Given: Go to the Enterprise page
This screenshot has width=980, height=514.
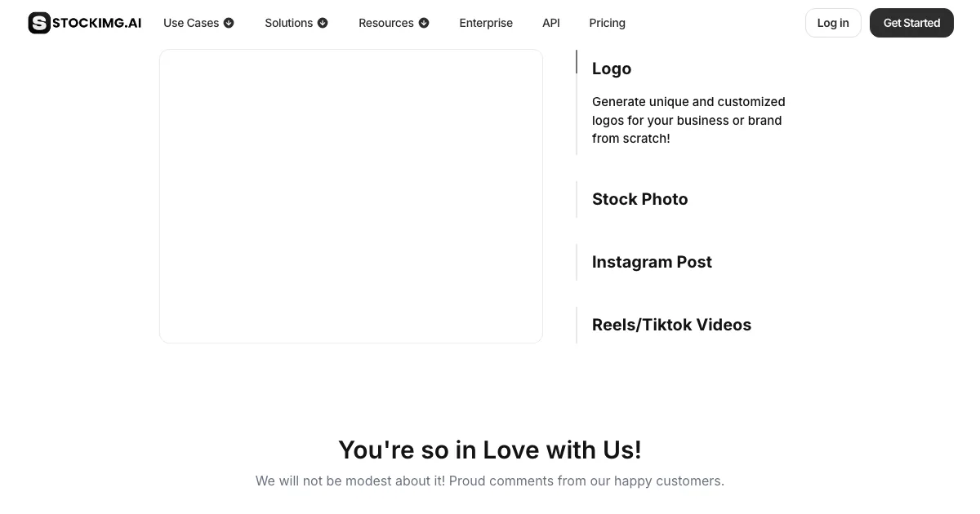Looking at the screenshot, I should tap(486, 23).
